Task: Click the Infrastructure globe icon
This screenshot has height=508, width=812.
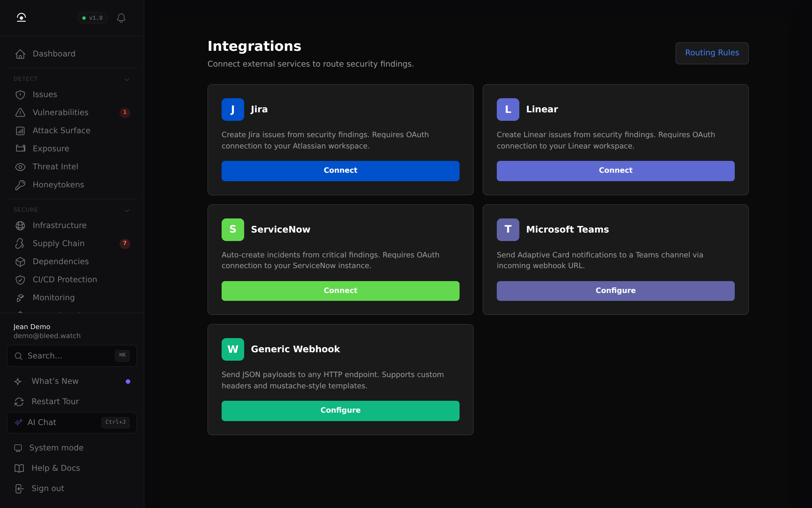Action: [21, 225]
